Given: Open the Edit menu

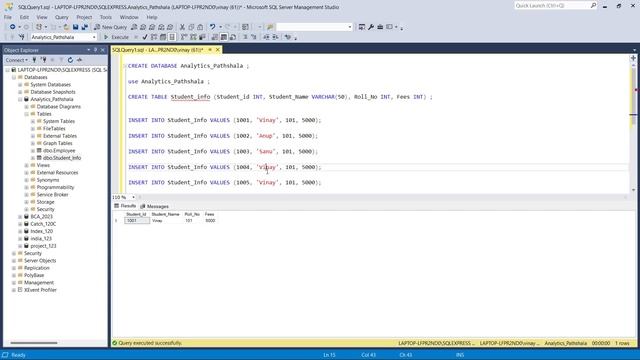Looking at the screenshot, I should click(24, 17).
